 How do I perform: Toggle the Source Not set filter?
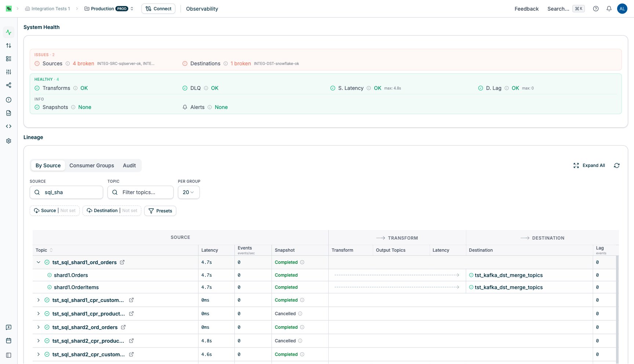55,211
